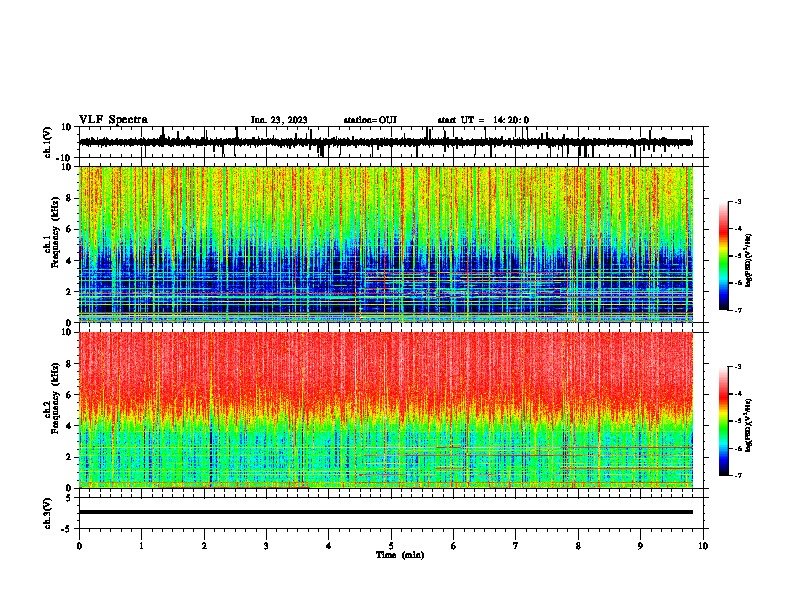Click the "-3" label on ch.2 colorbar
The image size is (792, 612).
(738, 367)
